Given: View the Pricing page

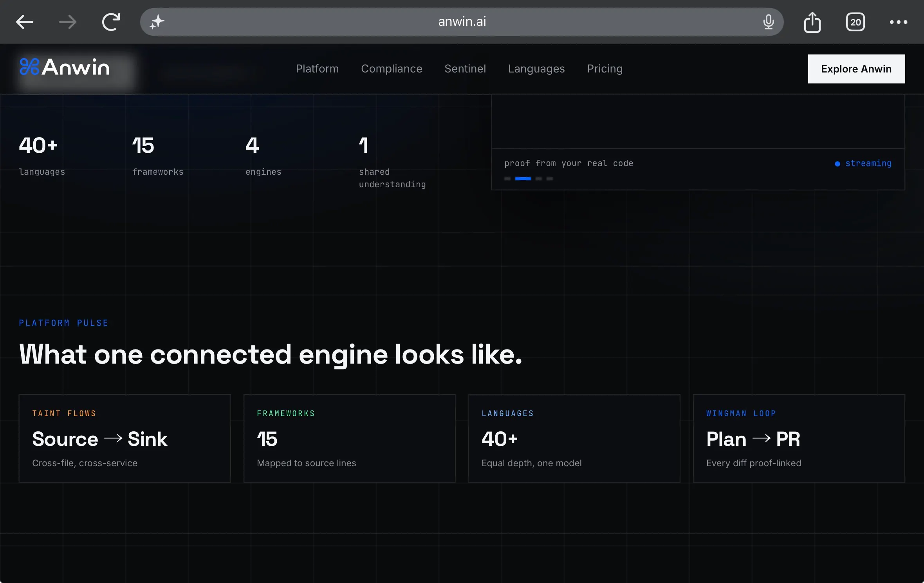Looking at the screenshot, I should pos(605,69).
